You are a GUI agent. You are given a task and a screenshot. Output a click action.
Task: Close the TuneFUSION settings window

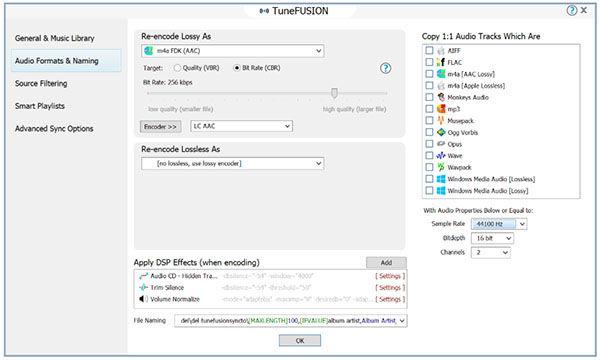[x=584, y=10]
